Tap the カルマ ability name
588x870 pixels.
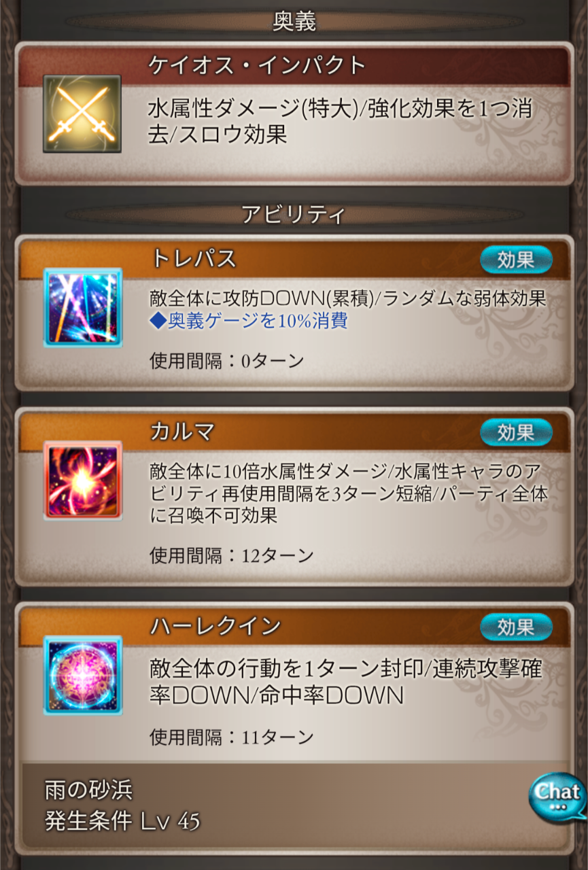[182, 432]
